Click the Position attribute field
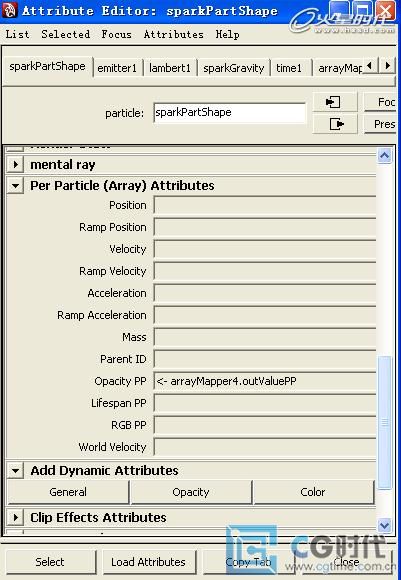The height and width of the screenshot is (580, 401). point(265,205)
